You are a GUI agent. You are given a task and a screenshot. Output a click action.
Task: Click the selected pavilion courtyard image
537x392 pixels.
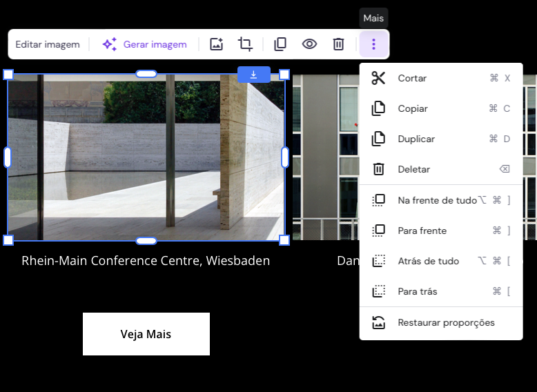(146, 157)
